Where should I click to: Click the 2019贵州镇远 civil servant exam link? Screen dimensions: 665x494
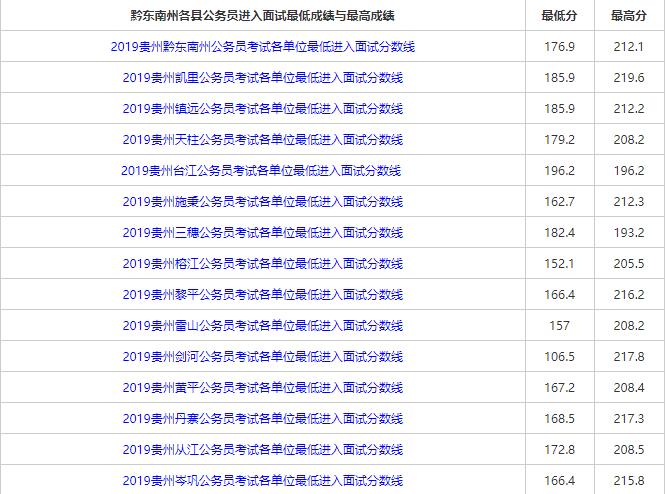(x=262, y=109)
